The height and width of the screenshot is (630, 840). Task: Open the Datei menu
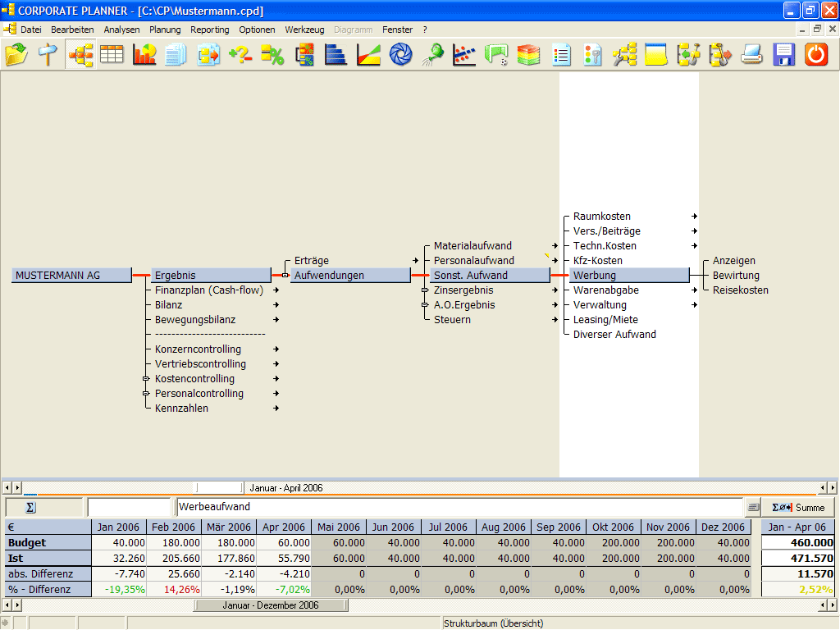[31, 30]
